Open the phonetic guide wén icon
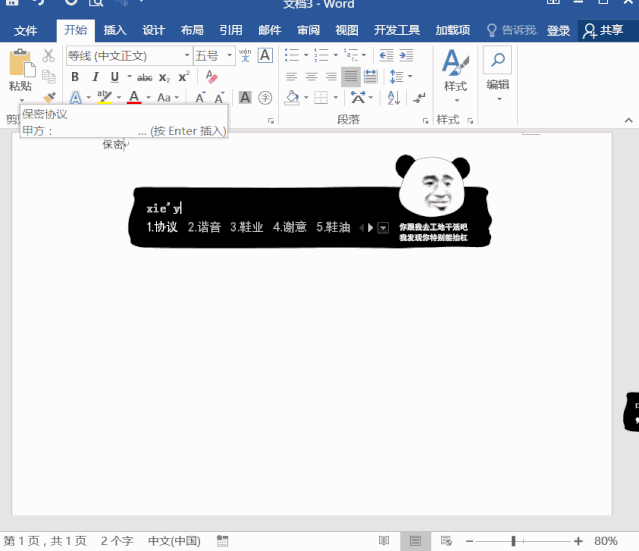 245,55
